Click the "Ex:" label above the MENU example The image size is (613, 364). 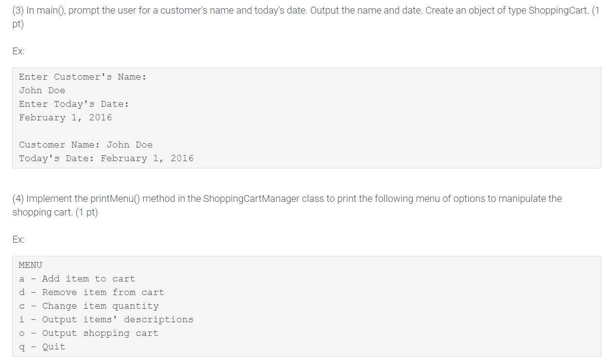click(18, 239)
